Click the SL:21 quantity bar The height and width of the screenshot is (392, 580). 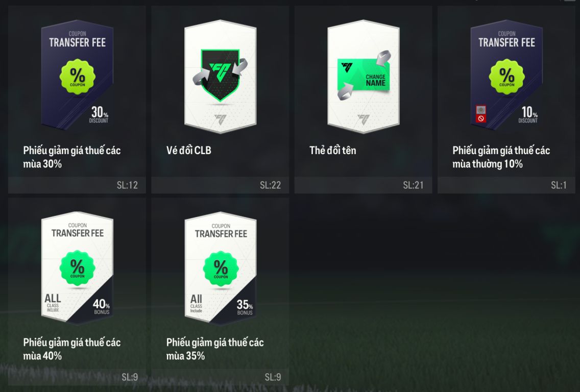pos(363,185)
